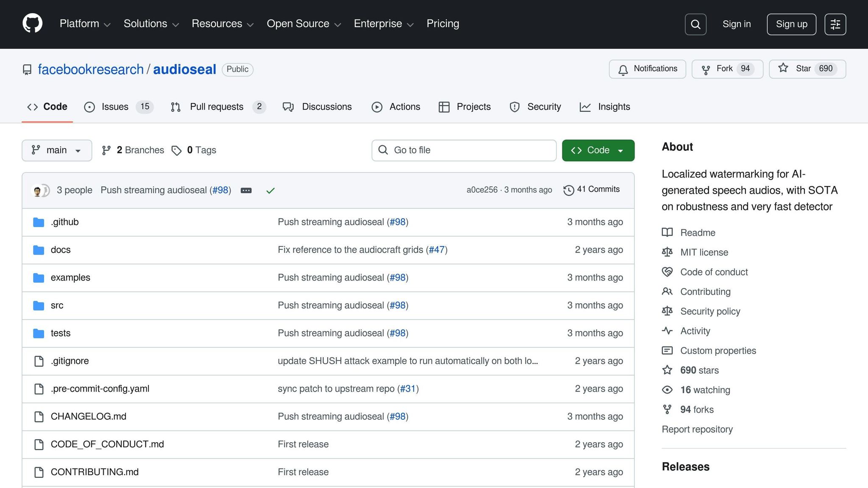Click the green check status icon
Screen dimensions: 868x488
(x=270, y=191)
